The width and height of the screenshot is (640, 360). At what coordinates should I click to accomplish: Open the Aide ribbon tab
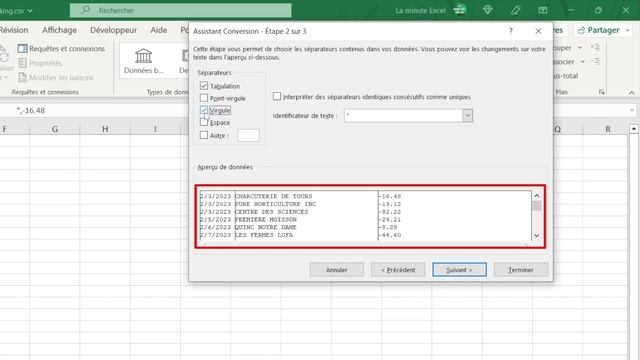tap(158, 30)
